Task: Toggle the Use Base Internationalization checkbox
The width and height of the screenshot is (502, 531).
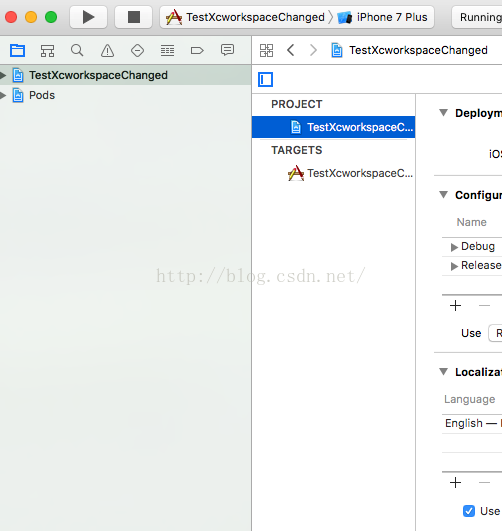Action: point(469,511)
